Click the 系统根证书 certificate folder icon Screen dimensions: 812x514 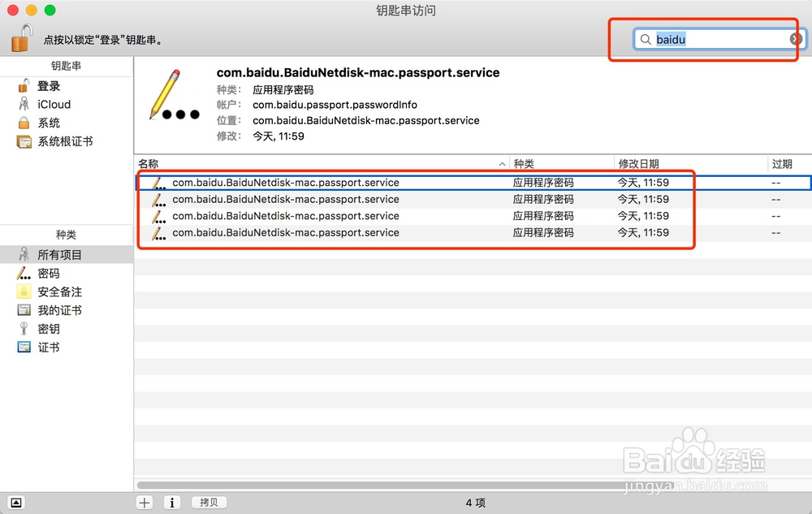click(x=24, y=141)
